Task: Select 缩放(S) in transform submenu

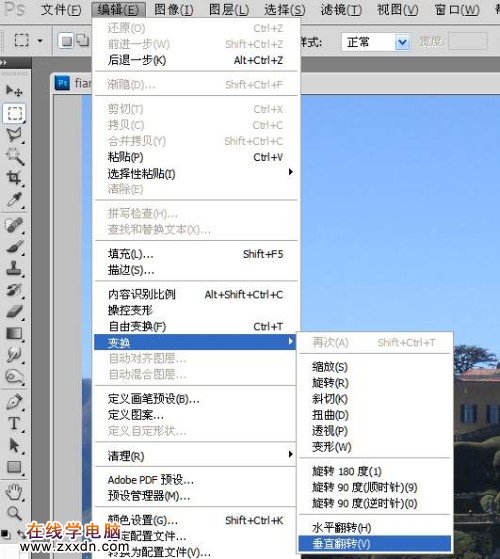Action: pyautogui.click(x=375, y=367)
